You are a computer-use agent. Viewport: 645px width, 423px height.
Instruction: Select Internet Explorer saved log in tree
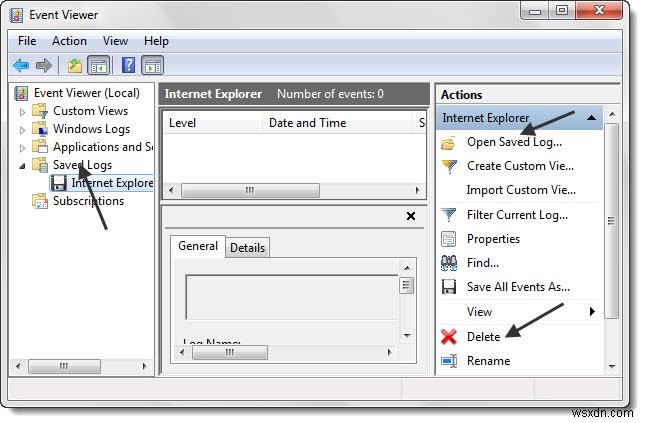coord(111,183)
